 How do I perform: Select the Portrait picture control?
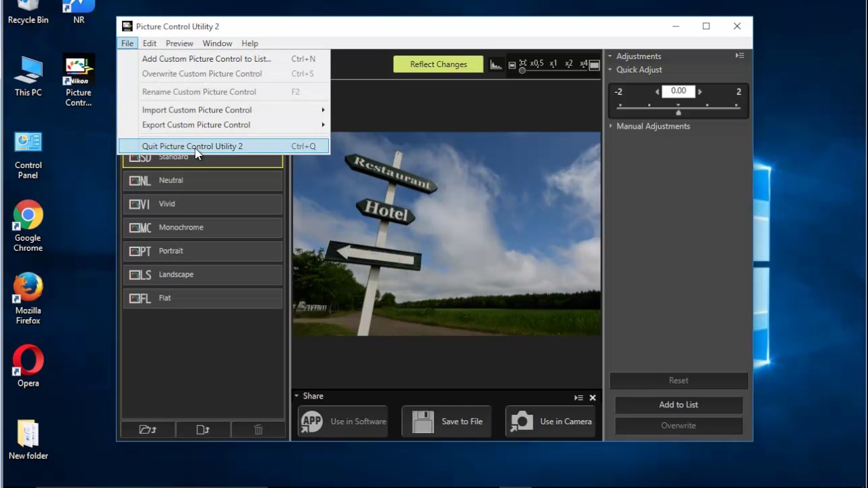[203, 251]
